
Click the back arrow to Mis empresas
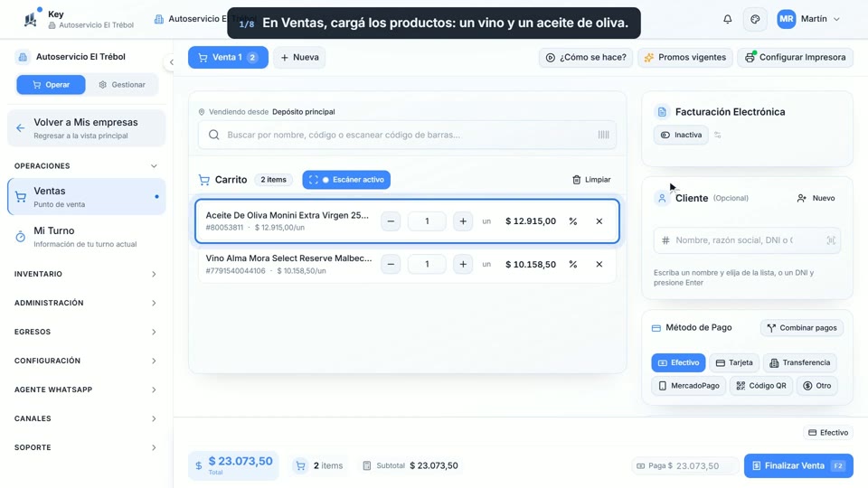(21, 127)
